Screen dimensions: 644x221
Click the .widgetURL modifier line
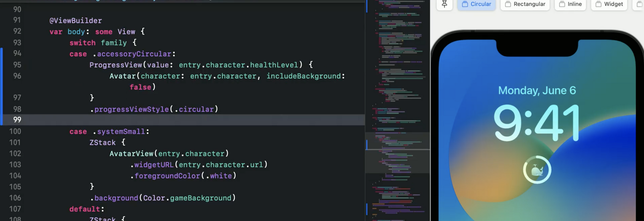[199, 165]
